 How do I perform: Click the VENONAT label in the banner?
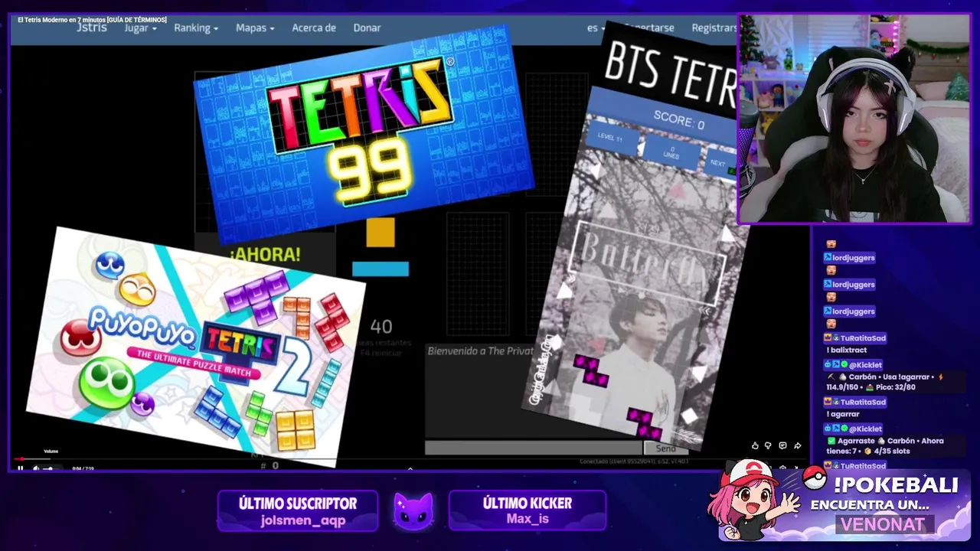point(882,524)
